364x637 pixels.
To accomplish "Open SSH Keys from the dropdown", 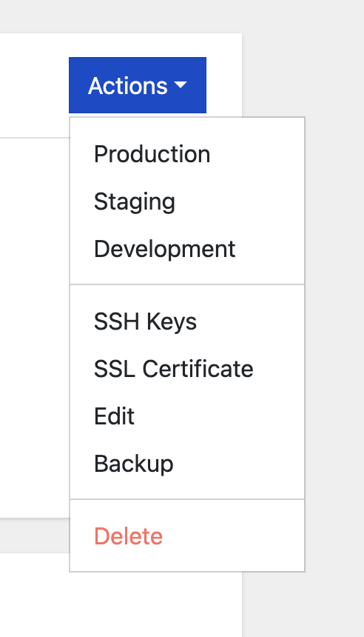I will [187, 321].
